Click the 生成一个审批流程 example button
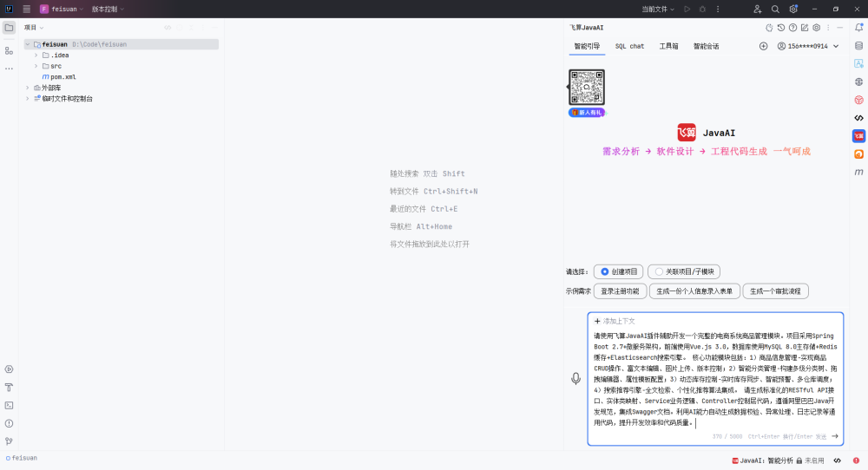868x470 pixels. (x=775, y=291)
